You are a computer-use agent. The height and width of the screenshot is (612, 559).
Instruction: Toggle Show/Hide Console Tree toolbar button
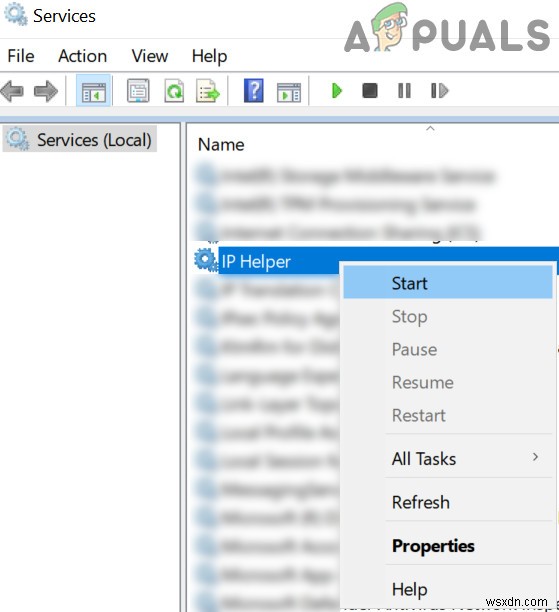click(94, 91)
